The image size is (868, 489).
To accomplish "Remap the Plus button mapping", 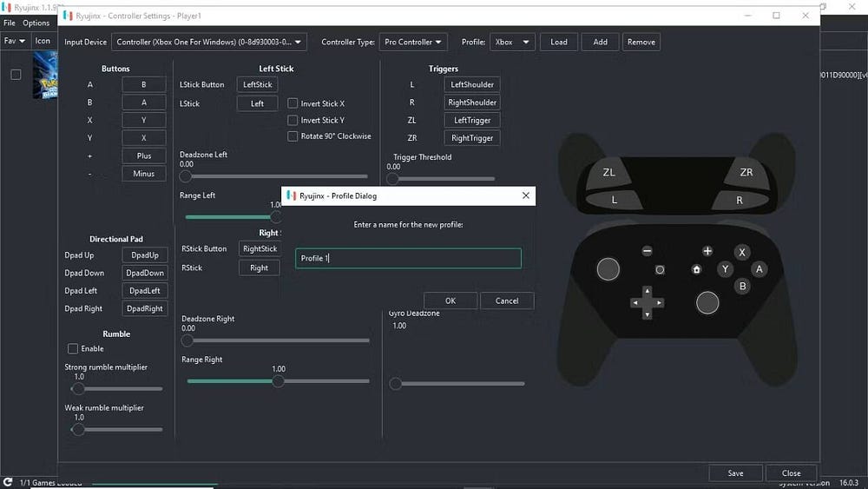I will click(x=144, y=155).
